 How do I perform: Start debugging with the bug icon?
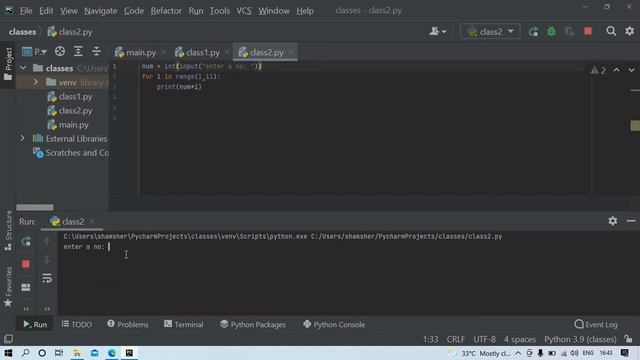(551, 31)
